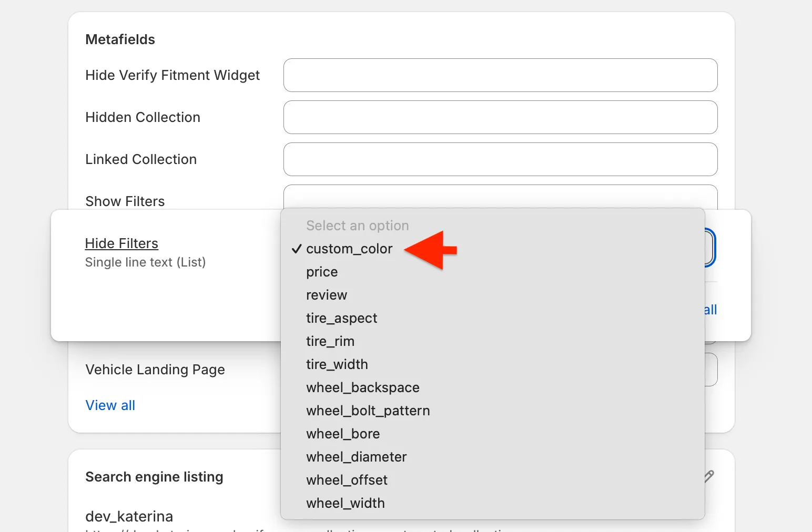Select review filter option
This screenshot has height=532, width=812.
[x=327, y=295]
